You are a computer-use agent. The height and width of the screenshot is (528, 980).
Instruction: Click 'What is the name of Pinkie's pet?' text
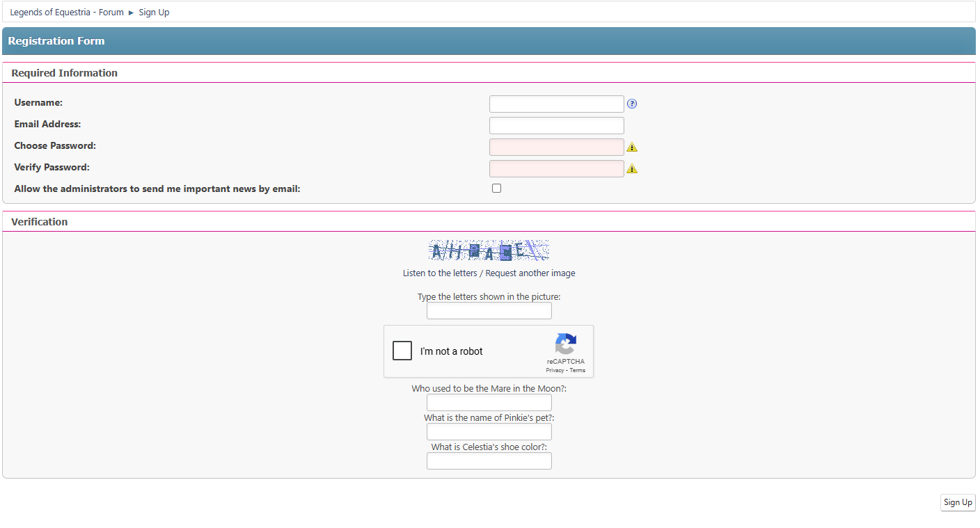(x=489, y=417)
